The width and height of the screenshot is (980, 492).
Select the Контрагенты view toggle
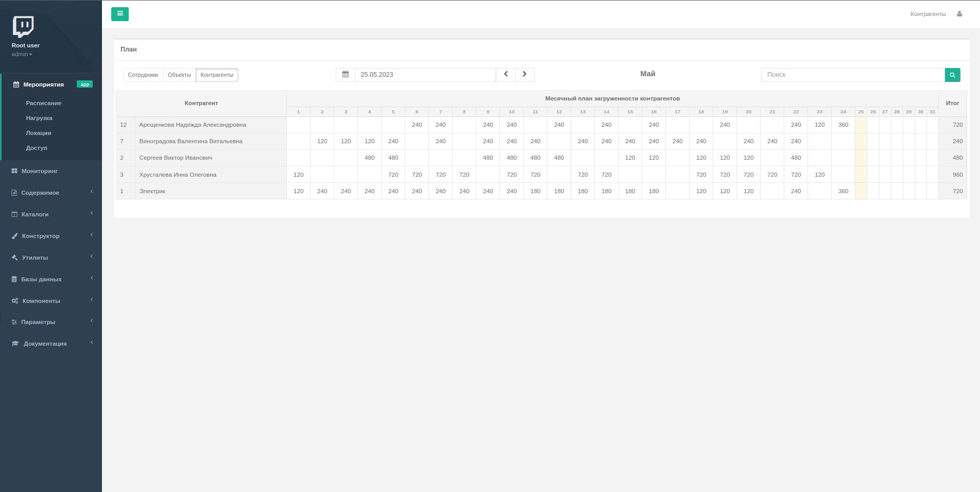tap(217, 75)
